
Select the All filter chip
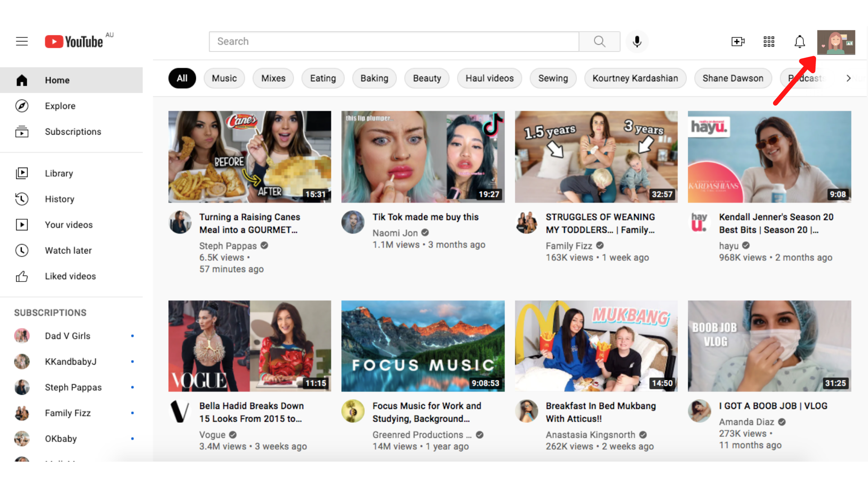(x=182, y=79)
